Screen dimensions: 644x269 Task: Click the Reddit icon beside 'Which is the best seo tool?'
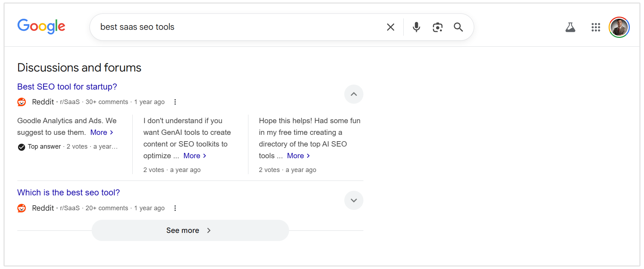pos(22,208)
